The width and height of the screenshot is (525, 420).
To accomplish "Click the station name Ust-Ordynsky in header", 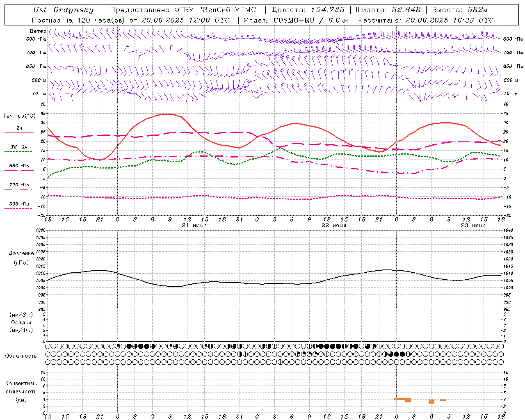I will [x=63, y=10].
